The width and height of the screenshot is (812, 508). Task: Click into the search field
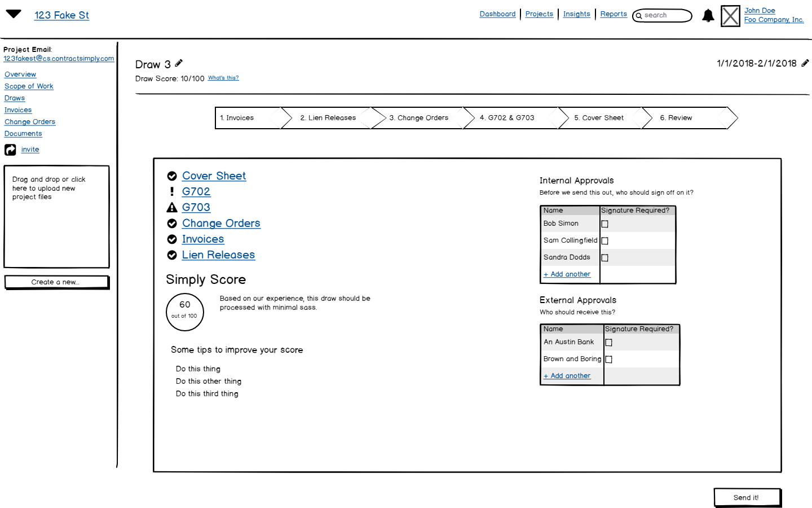pos(662,16)
